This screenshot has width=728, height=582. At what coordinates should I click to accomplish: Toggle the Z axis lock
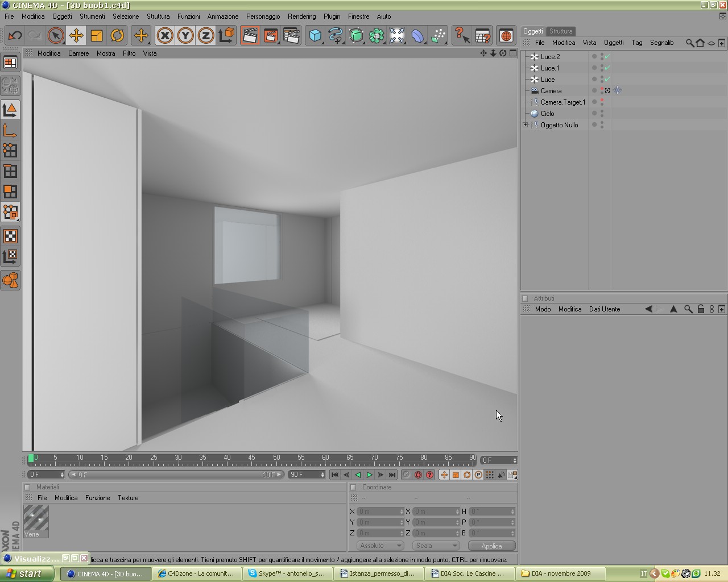coord(206,36)
